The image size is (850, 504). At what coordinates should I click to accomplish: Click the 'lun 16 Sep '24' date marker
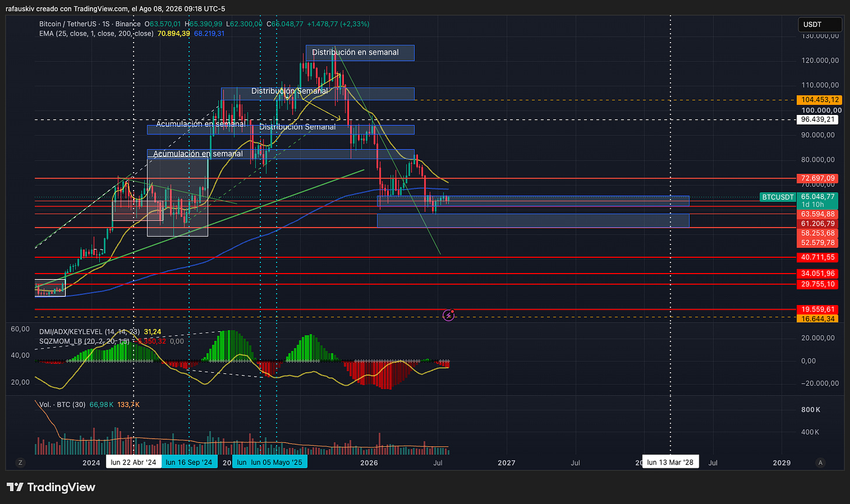click(x=189, y=463)
